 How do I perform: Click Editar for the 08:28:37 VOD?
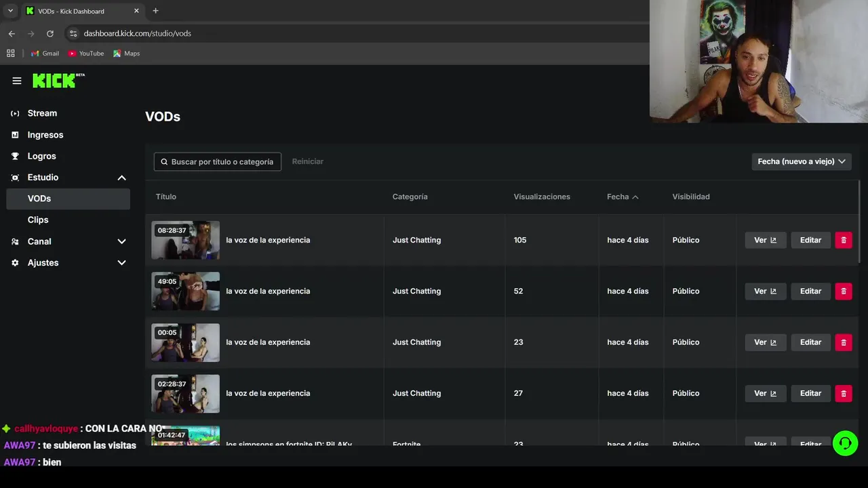[810, 240]
